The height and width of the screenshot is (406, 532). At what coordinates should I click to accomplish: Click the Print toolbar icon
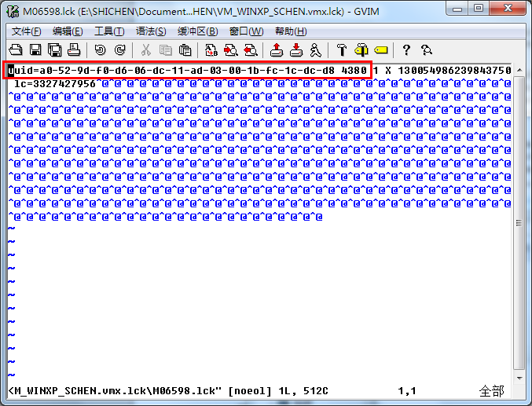pos(74,49)
